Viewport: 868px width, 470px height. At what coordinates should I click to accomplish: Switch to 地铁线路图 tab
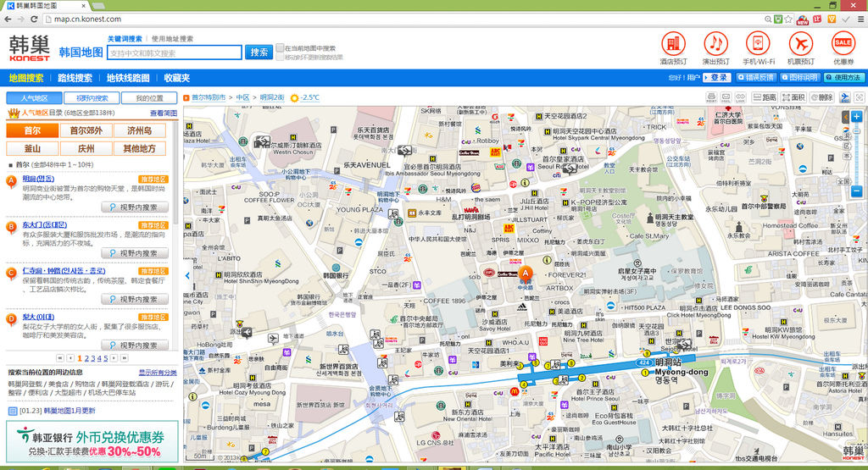[128, 78]
